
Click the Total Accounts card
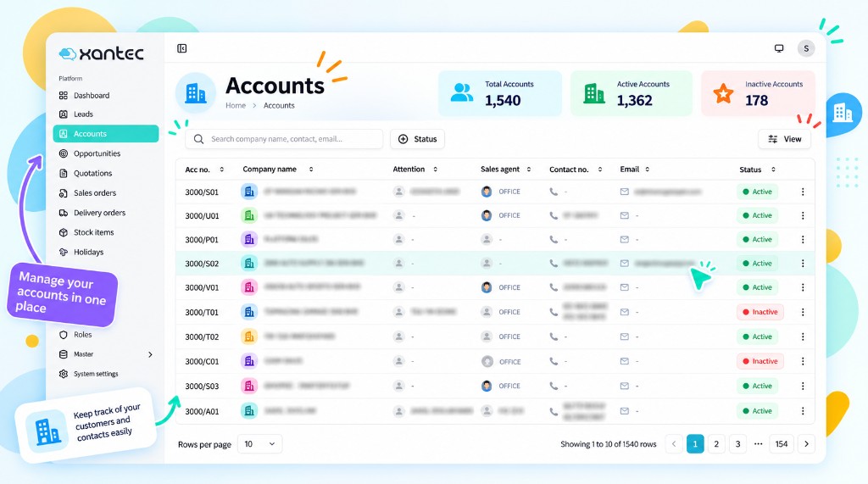[500, 93]
